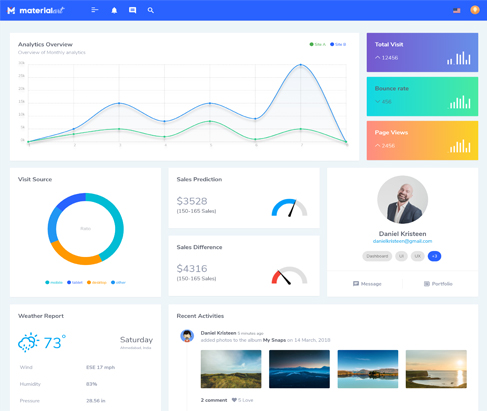This screenshot has height=411, width=487.
Task: Open the Portfolio button on profile card
Action: [x=438, y=284]
